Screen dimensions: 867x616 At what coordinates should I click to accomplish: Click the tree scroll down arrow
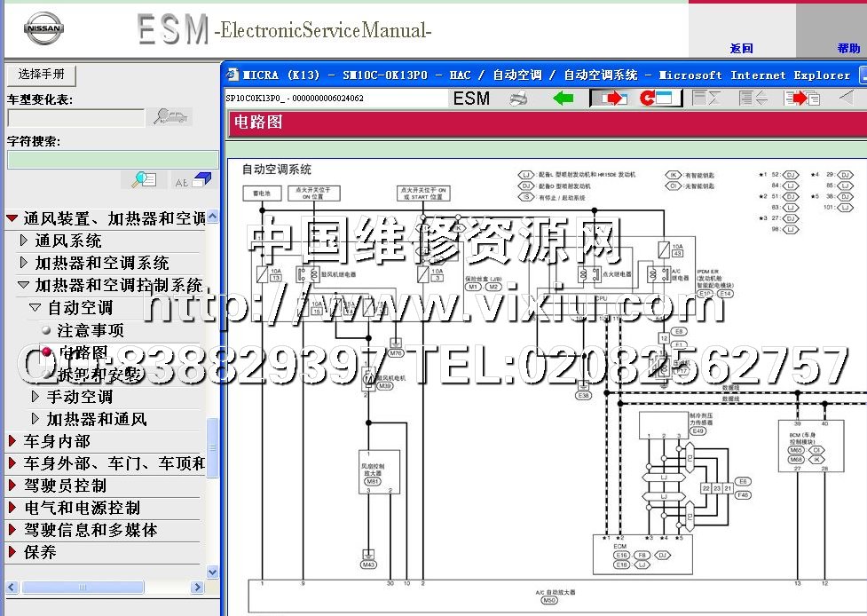(212, 572)
